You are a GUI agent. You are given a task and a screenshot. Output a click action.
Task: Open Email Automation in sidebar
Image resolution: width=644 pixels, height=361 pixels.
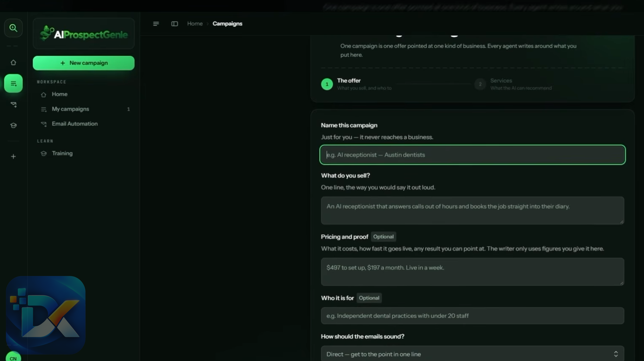coord(84,124)
